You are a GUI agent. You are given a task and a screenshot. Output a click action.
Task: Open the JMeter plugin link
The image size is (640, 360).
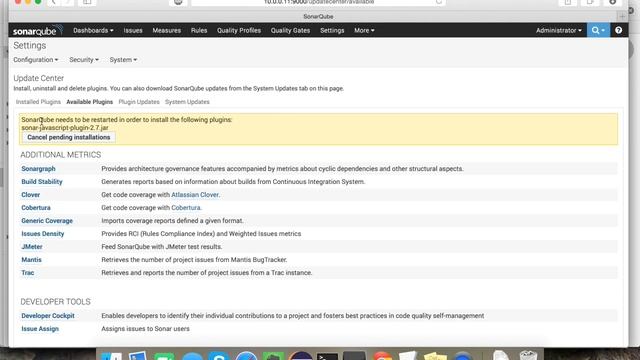coord(32,247)
